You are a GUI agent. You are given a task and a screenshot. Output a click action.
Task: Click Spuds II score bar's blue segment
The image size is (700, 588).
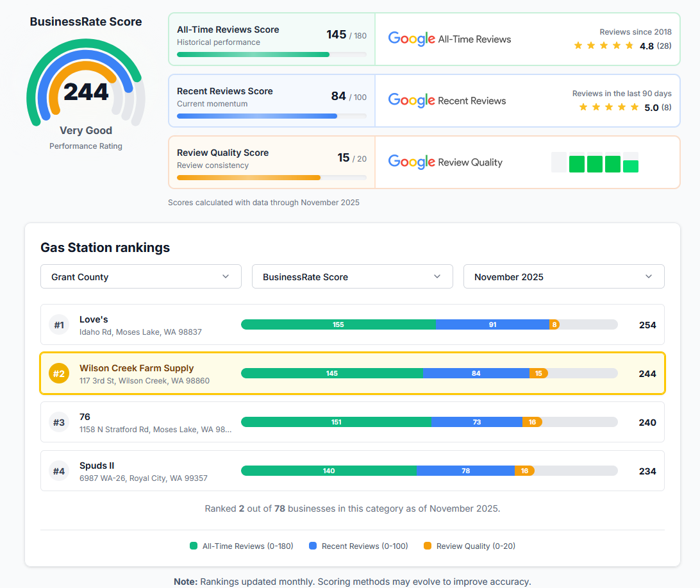pyautogui.click(x=465, y=471)
